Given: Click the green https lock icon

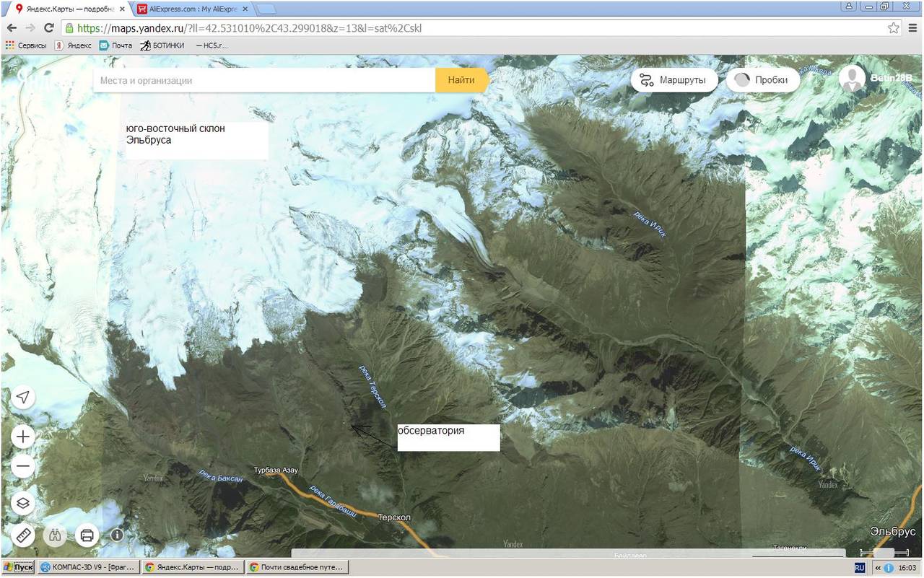Looking at the screenshot, I should [69, 28].
